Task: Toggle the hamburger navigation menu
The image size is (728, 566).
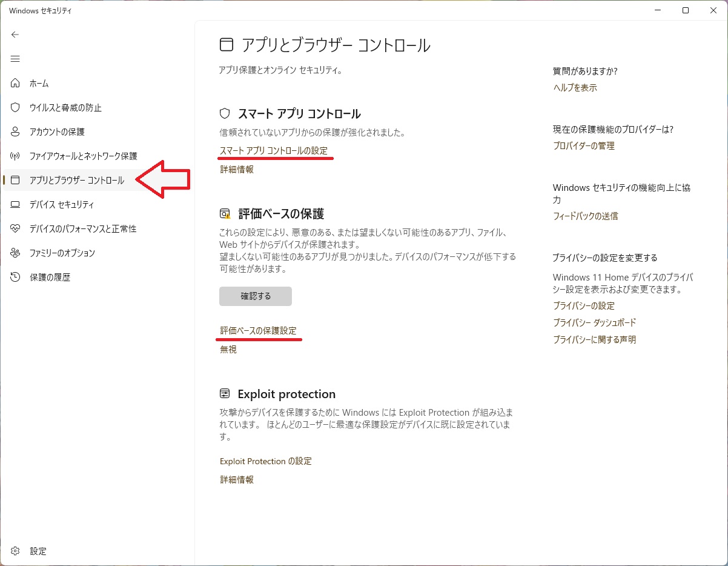Action: [15, 59]
